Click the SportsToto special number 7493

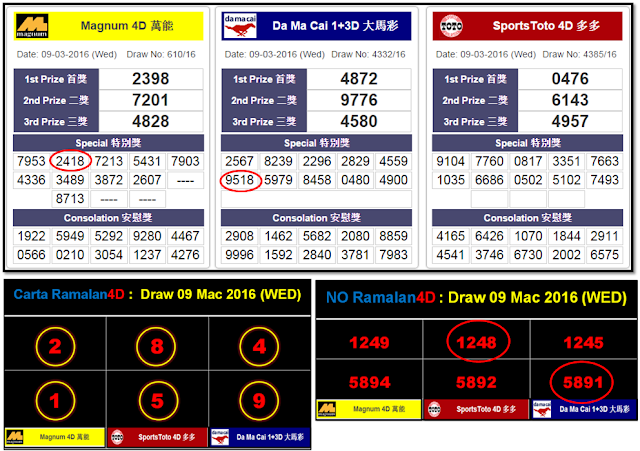(x=604, y=180)
